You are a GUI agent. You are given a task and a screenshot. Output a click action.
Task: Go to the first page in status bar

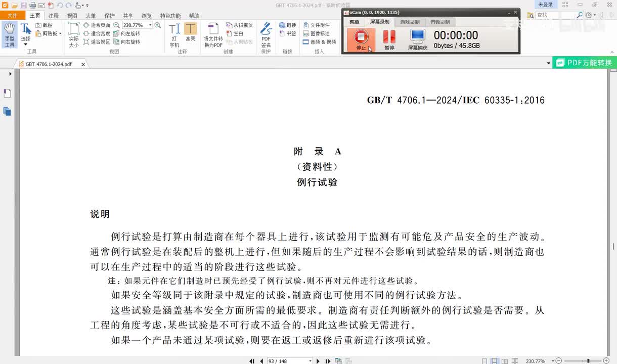click(x=252, y=361)
